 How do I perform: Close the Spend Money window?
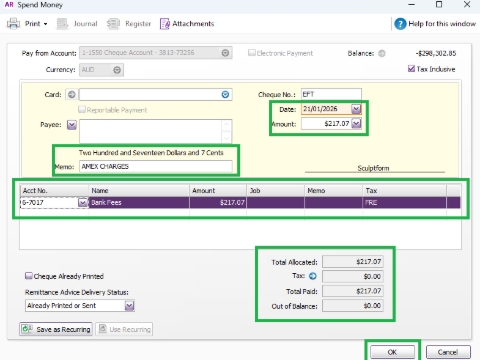[467, 5]
